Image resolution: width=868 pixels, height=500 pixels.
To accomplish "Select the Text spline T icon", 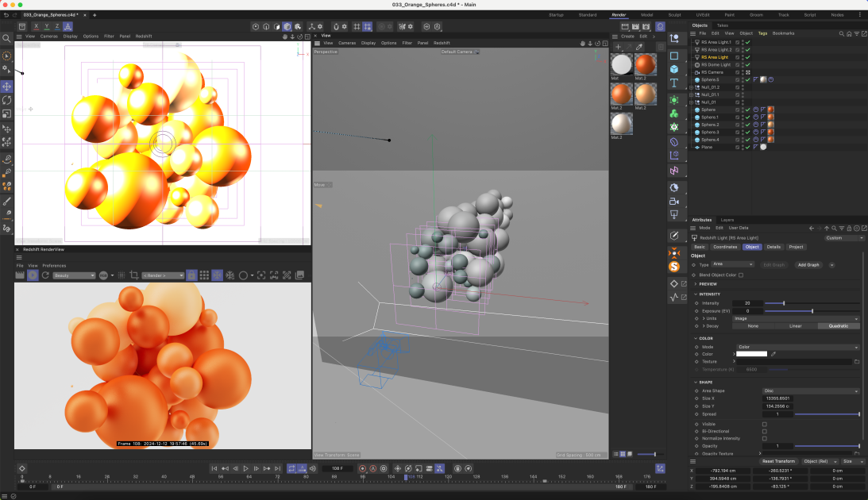I will click(x=674, y=83).
